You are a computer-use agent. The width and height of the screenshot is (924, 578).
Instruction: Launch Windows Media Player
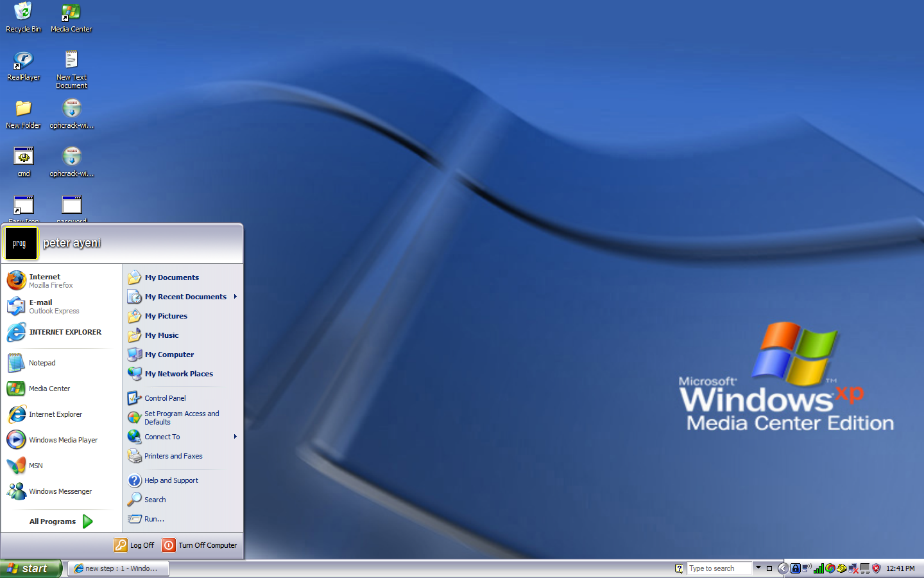pyautogui.click(x=62, y=440)
